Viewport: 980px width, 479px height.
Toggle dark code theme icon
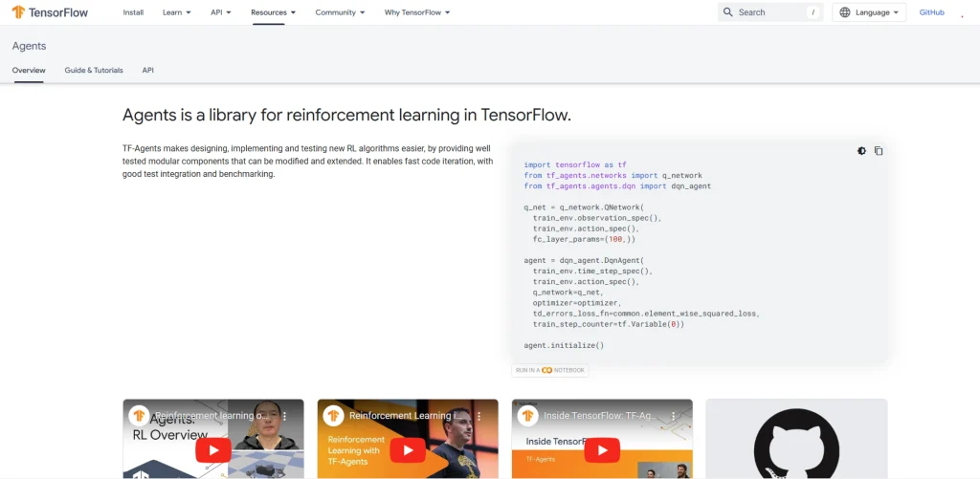tap(861, 150)
